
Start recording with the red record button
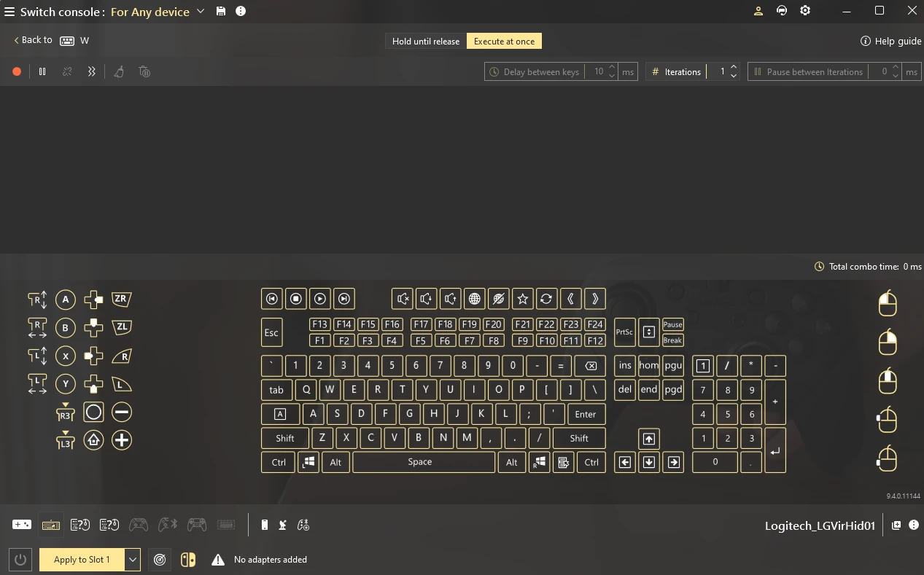pos(17,71)
